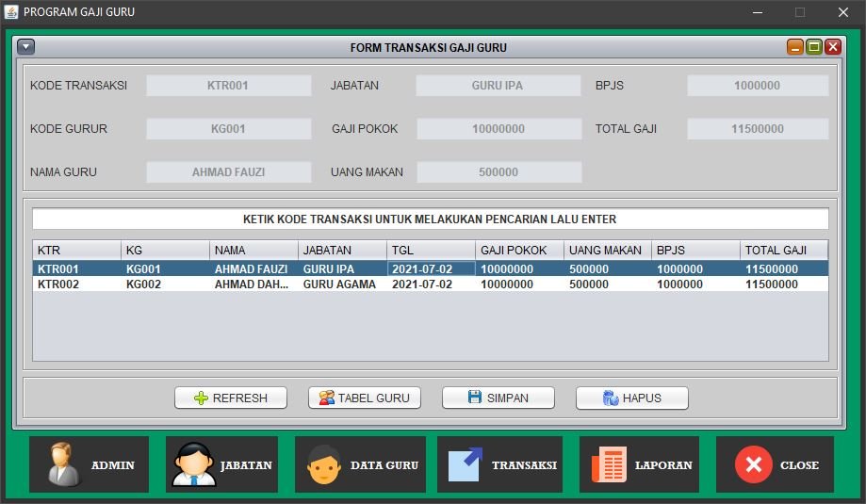Open the internal form's system menu arrow

coord(26,47)
